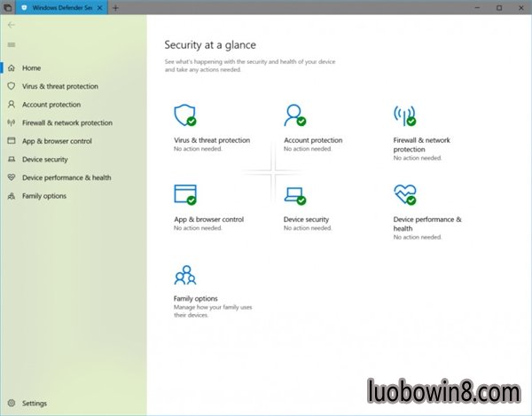Click the laptop icon beside Device security in sidebar

pos(12,159)
